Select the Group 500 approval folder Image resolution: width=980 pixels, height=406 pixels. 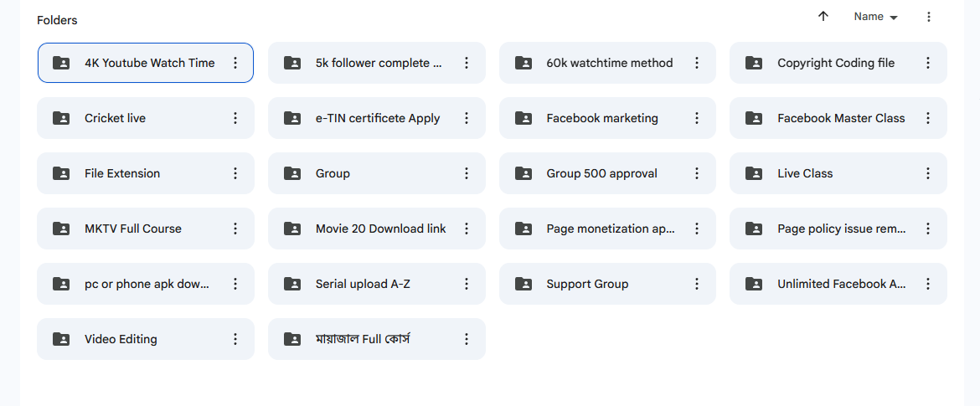tap(601, 173)
